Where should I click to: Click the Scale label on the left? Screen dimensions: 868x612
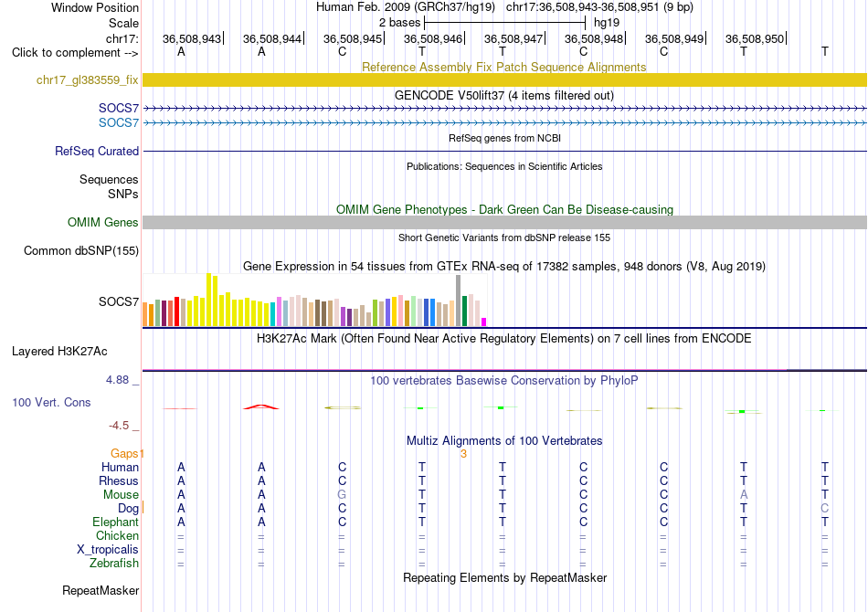pos(123,23)
